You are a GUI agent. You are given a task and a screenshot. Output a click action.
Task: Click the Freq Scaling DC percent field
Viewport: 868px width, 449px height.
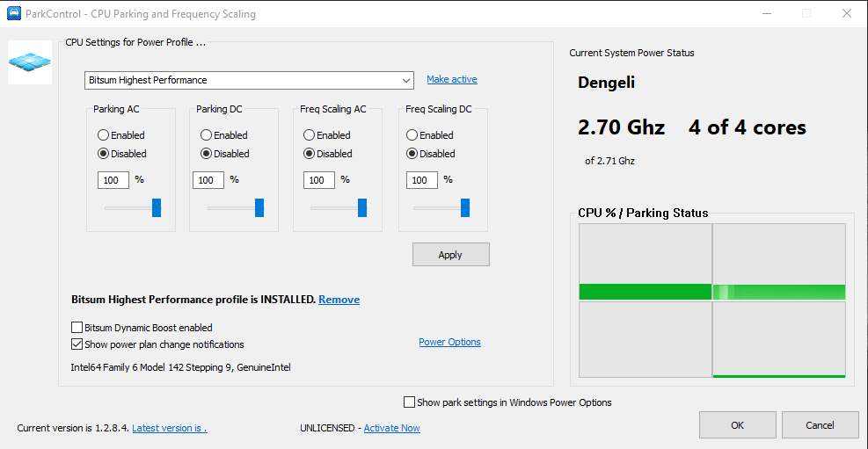point(422,180)
